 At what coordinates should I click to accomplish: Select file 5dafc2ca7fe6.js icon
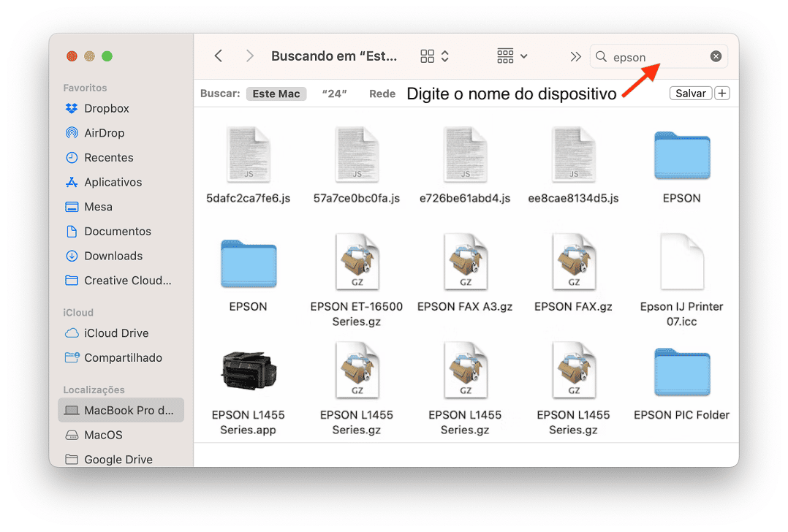coord(249,154)
